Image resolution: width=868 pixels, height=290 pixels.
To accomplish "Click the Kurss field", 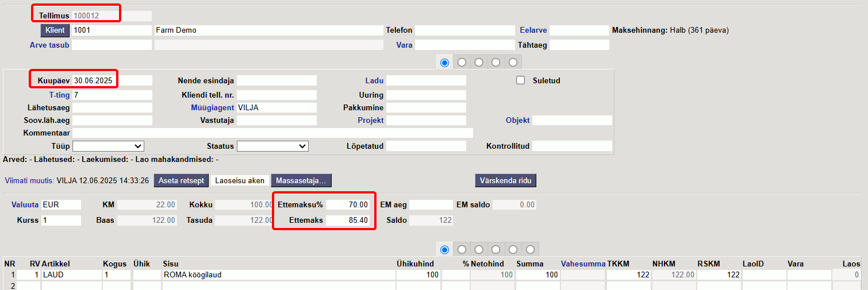I will click(x=61, y=221).
